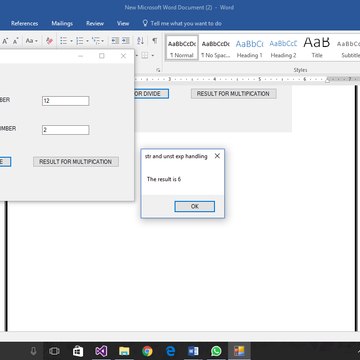Close the form window
The width and height of the screenshot is (360, 360).
(123, 56)
